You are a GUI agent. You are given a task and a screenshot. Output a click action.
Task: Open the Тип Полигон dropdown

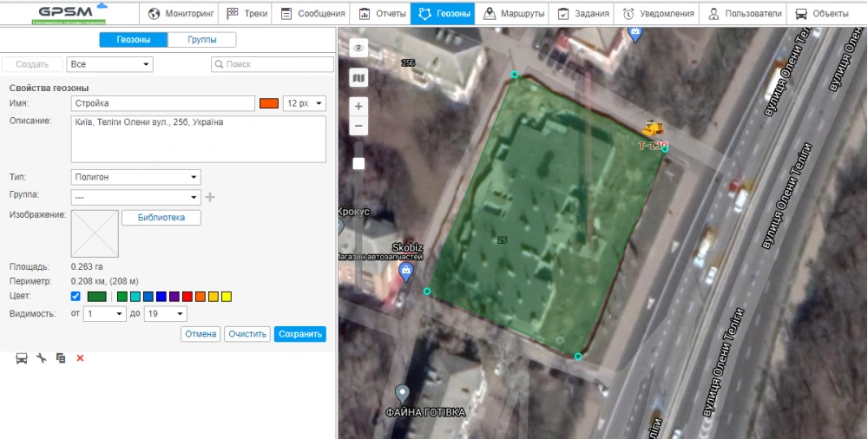point(135,177)
